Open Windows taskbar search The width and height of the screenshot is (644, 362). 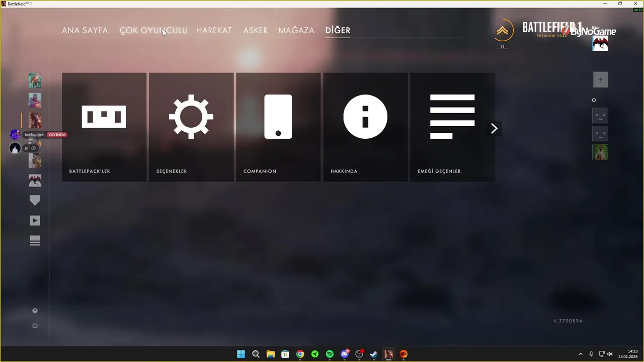tap(256, 354)
